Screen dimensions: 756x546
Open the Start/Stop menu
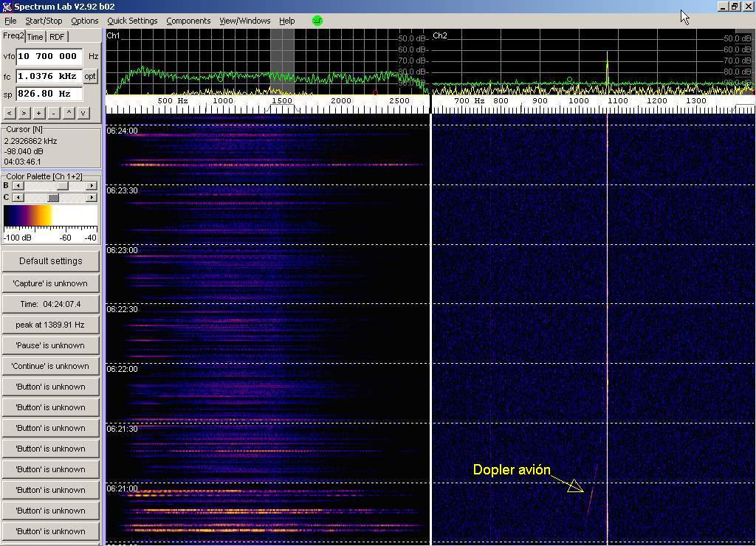pos(44,21)
